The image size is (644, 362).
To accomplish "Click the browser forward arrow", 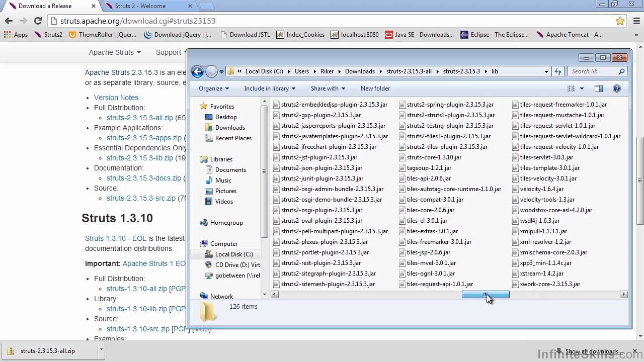I will [x=23, y=21].
